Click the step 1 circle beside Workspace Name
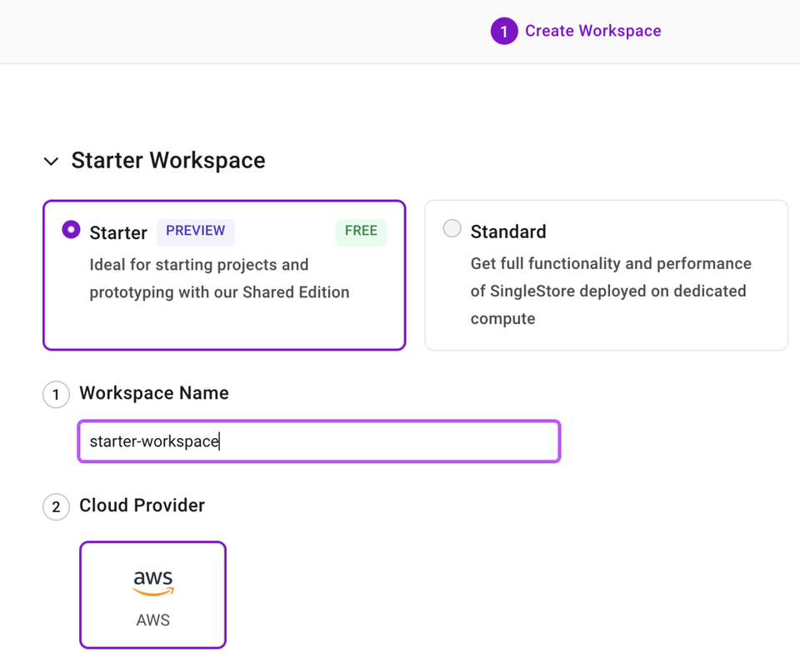This screenshot has width=800, height=672. [55, 394]
